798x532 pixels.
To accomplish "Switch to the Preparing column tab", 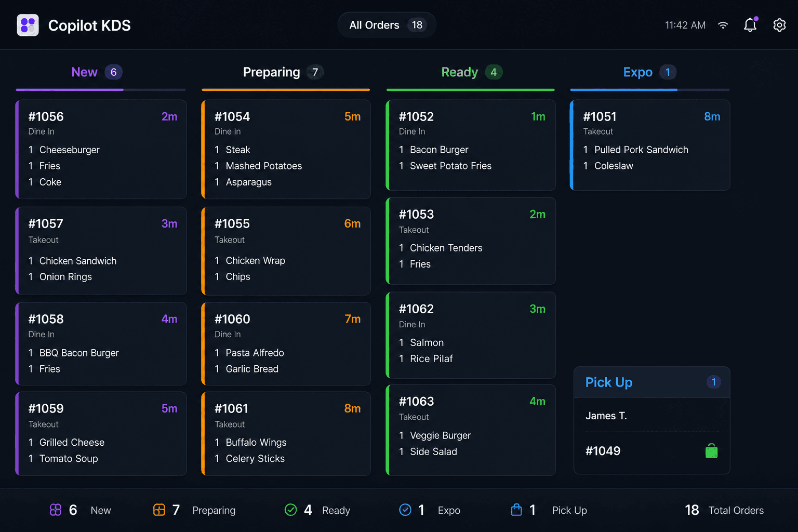I will pos(283,72).
